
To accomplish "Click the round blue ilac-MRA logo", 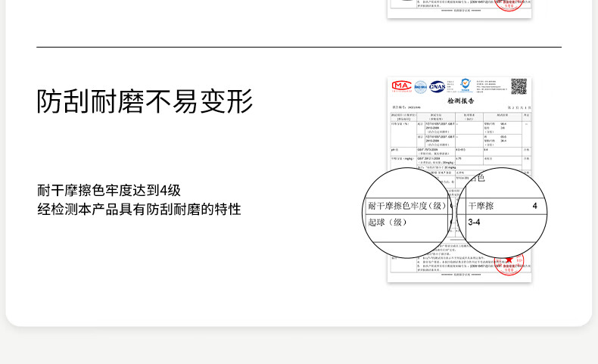I will coord(420,86).
